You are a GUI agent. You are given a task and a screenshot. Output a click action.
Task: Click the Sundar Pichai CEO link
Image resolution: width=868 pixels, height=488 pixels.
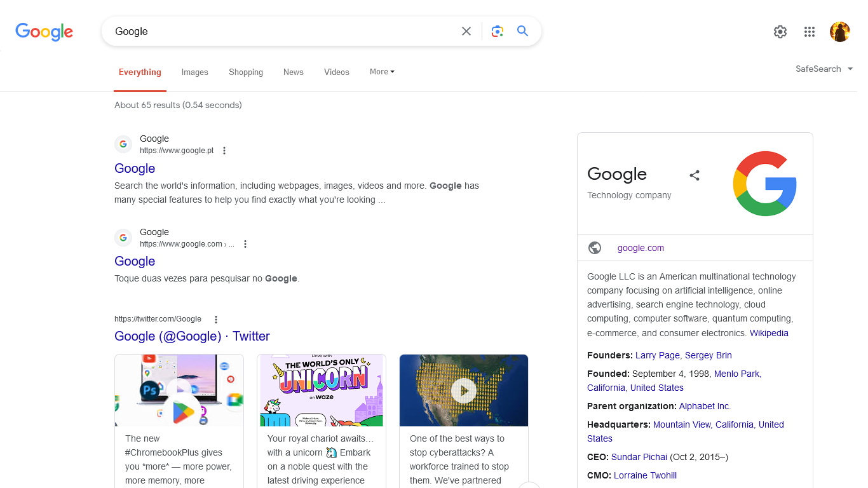(x=639, y=457)
